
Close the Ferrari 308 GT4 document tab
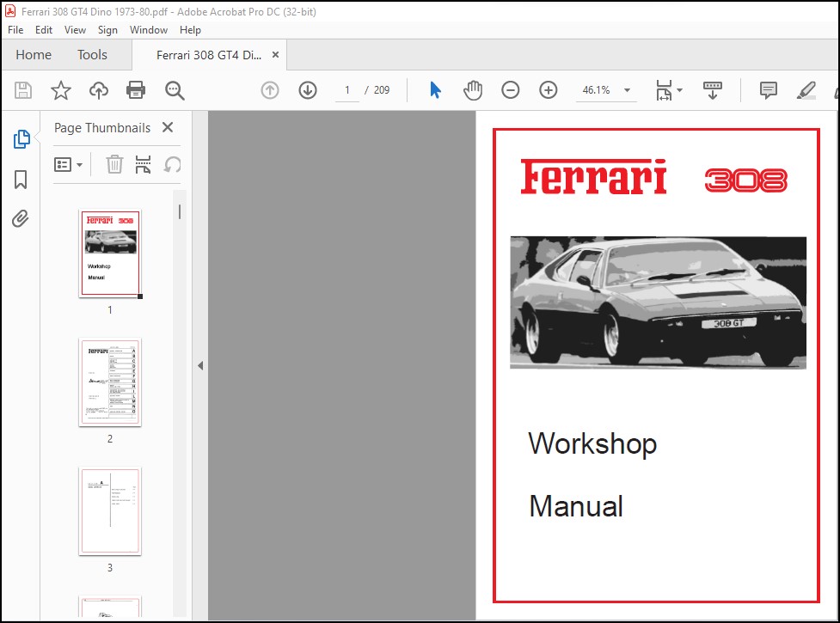pos(275,55)
